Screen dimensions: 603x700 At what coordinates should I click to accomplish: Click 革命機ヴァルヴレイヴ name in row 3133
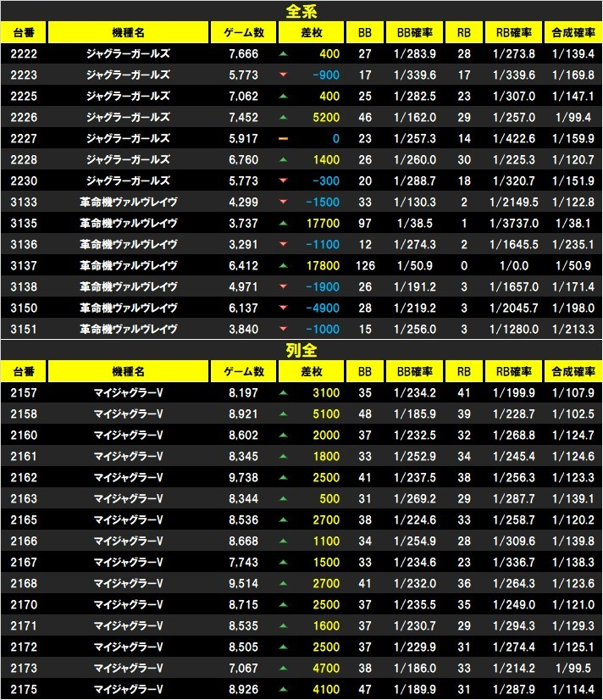pyautogui.click(x=129, y=203)
